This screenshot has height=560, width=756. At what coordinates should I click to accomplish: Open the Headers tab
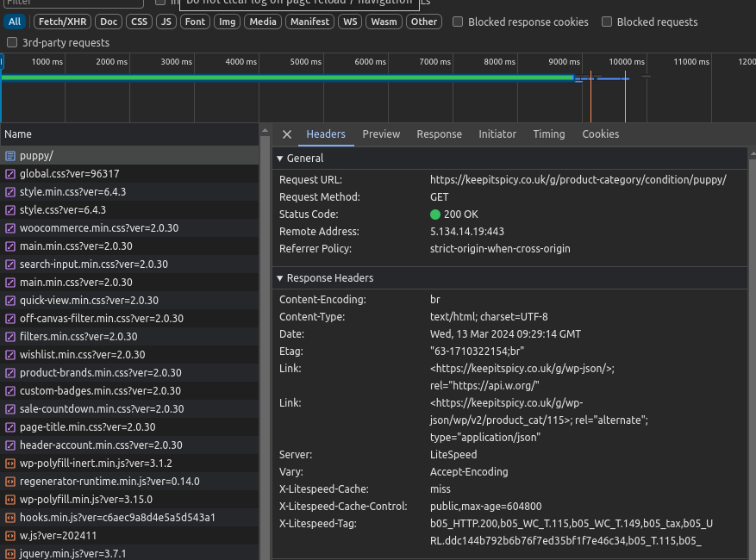tap(326, 134)
